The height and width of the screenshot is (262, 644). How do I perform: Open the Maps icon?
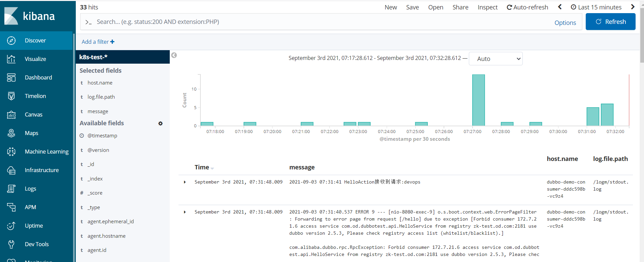pyautogui.click(x=11, y=133)
